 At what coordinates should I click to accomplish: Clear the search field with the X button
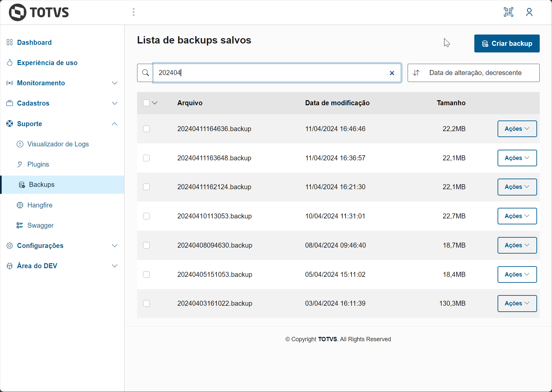pos(392,73)
